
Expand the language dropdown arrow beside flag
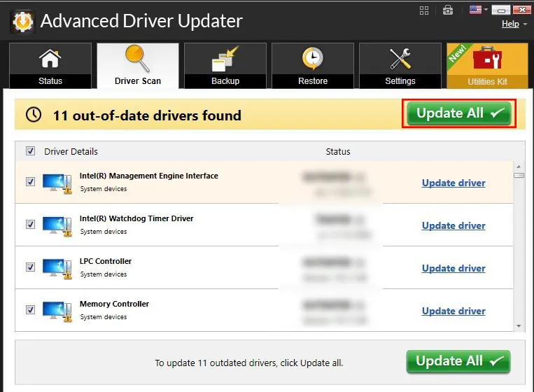click(x=486, y=10)
